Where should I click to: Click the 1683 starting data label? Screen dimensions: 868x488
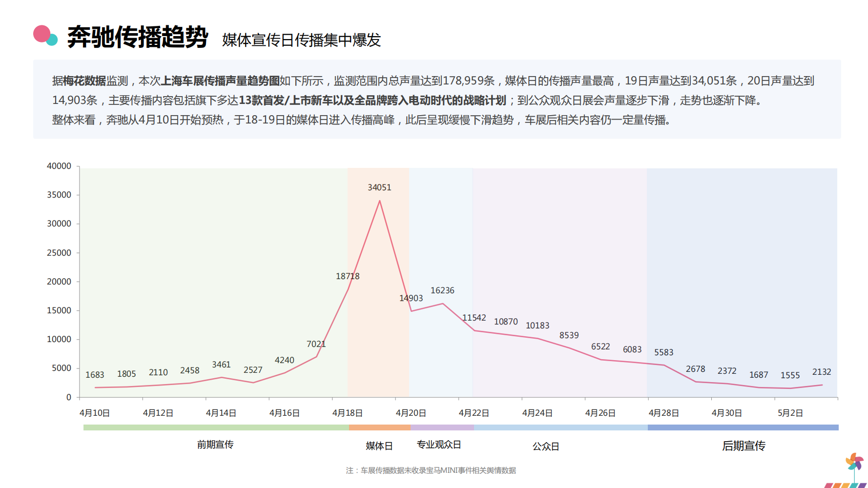(x=95, y=375)
